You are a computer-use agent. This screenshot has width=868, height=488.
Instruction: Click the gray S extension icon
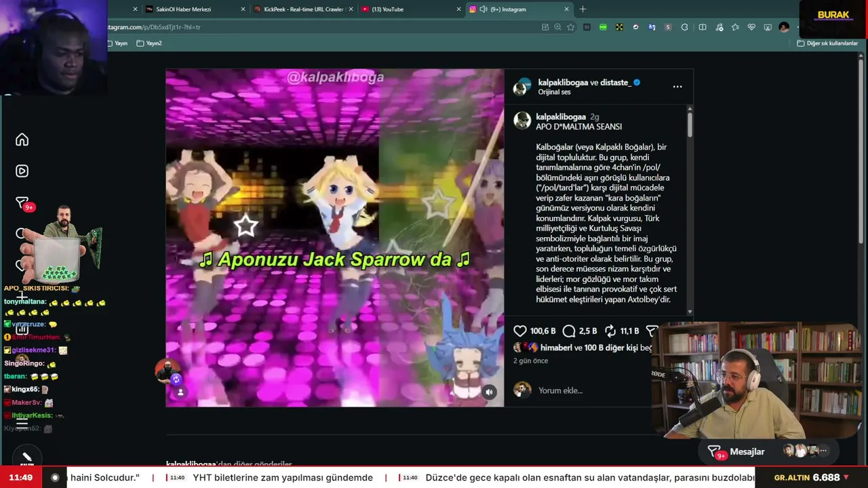tap(668, 27)
